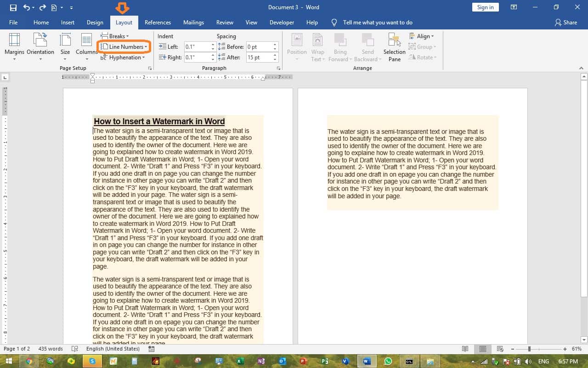The width and height of the screenshot is (588, 368).
Task: Open the File menu
Action: click(14, 22)
